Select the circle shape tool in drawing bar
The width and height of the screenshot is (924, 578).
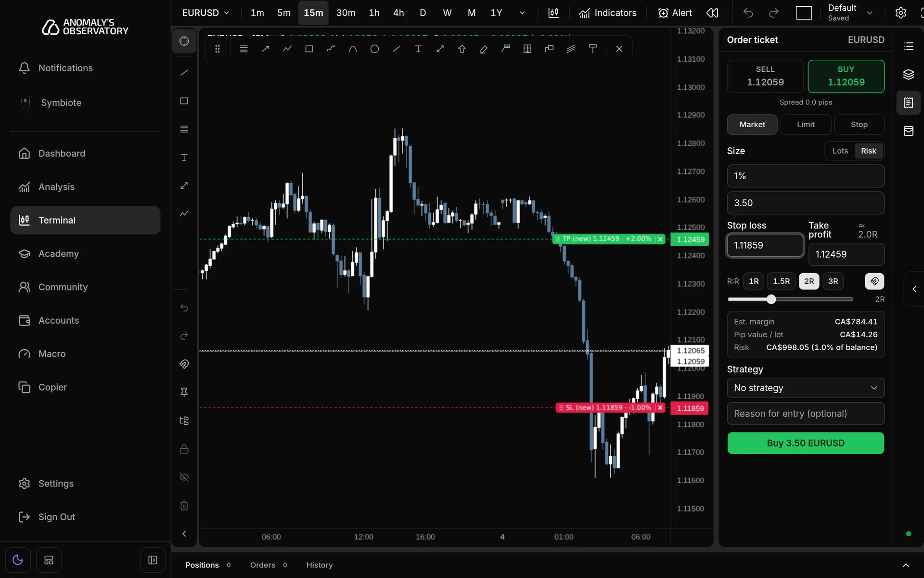point(374,49)
